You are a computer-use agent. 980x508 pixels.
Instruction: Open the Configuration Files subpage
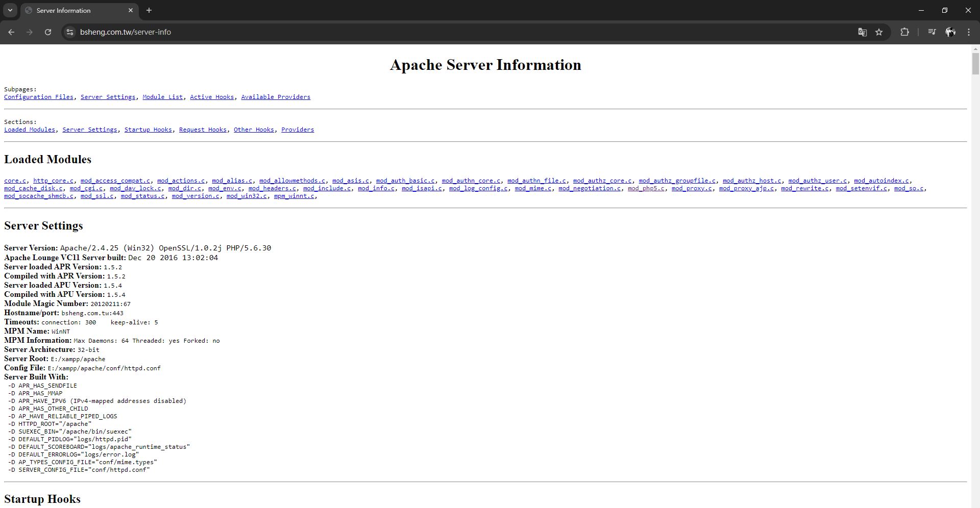click(39, 97)
